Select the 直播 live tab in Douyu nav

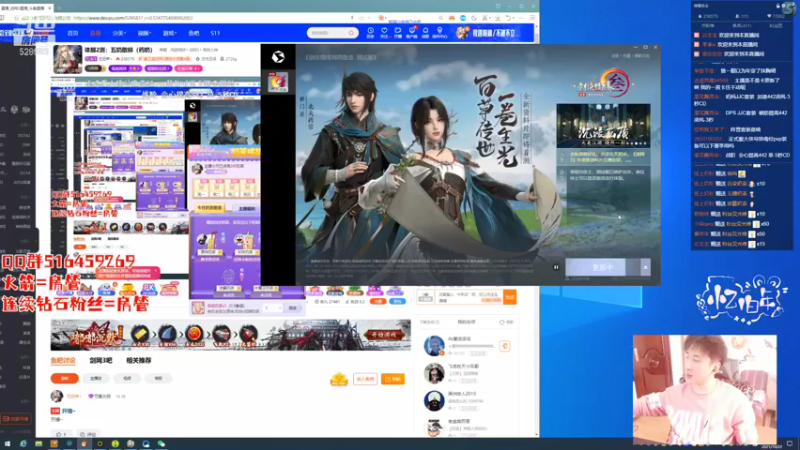coord(95,33)
